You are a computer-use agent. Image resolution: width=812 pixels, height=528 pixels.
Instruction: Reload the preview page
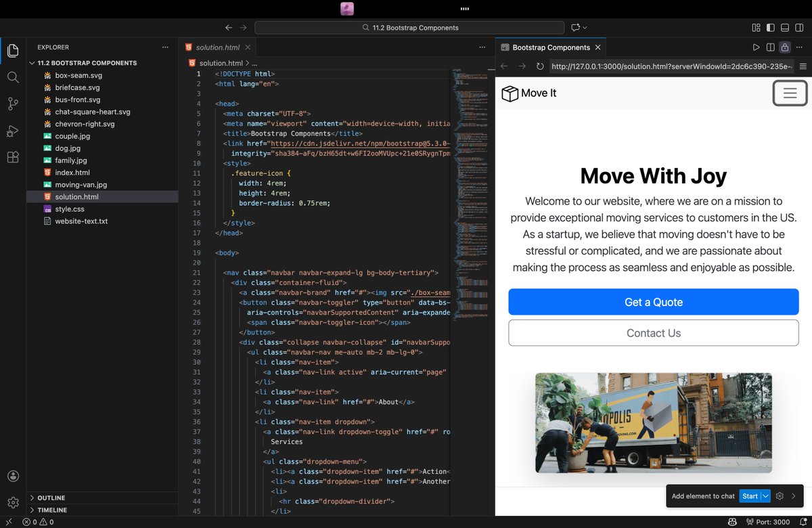(540, 66)
